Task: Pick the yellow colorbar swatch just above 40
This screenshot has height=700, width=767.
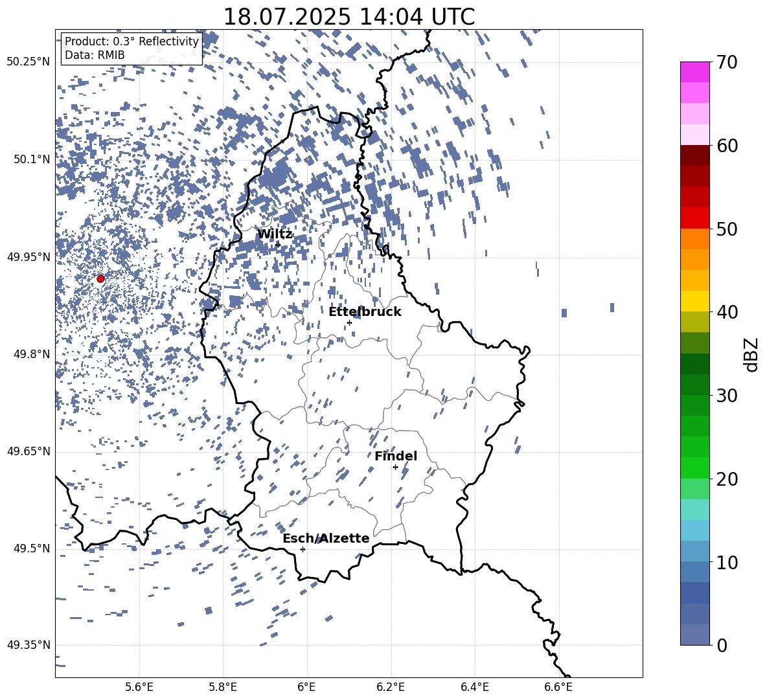Action: pos(694,301)
